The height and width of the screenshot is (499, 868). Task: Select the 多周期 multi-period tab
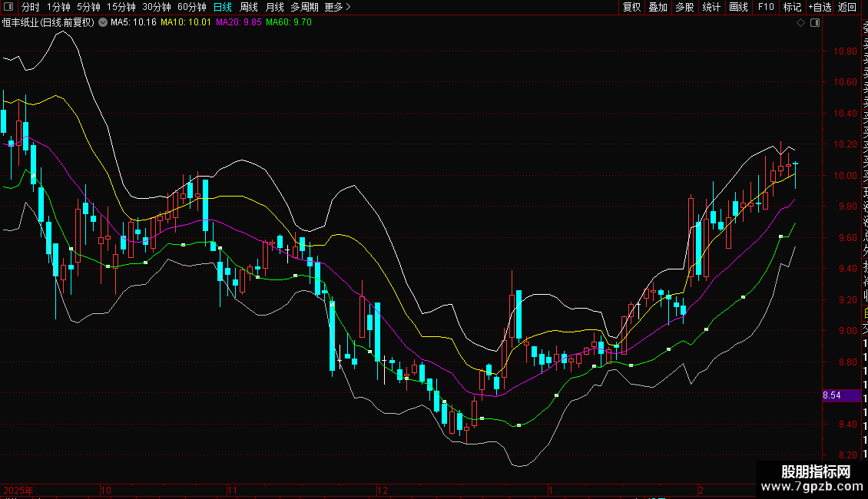tap(305, 7)
